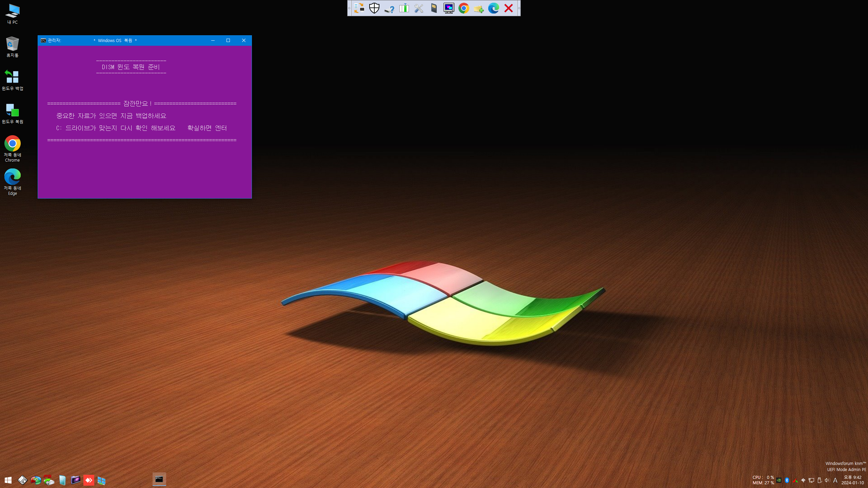Open the 내 PC desktop icon

pyautogui.click(x=13, y=14)
